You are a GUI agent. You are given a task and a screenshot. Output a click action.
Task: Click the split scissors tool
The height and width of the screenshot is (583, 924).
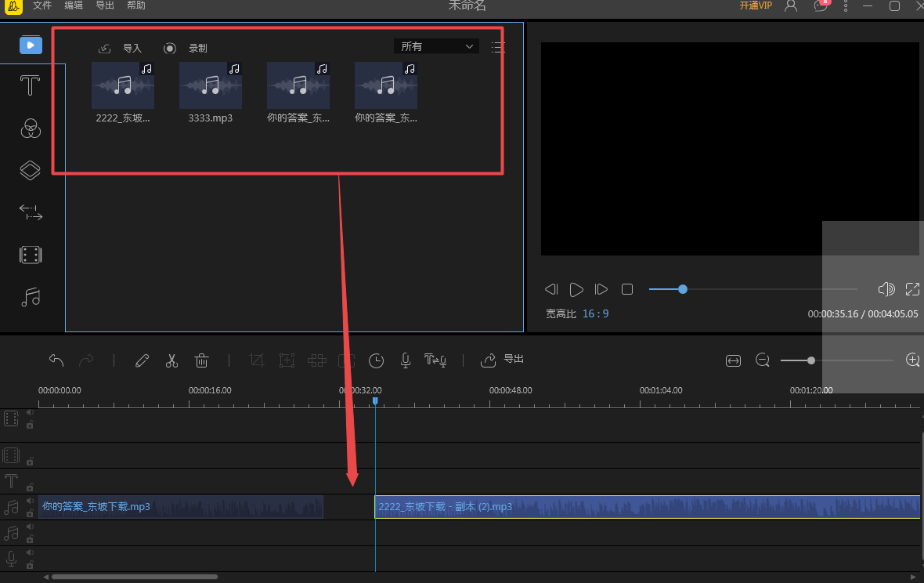pos(171,360)
